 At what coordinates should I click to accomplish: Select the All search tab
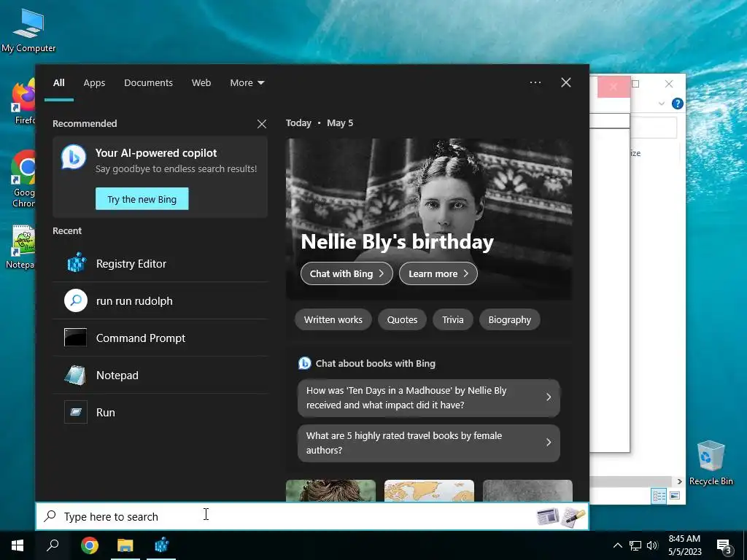[58, 82]
